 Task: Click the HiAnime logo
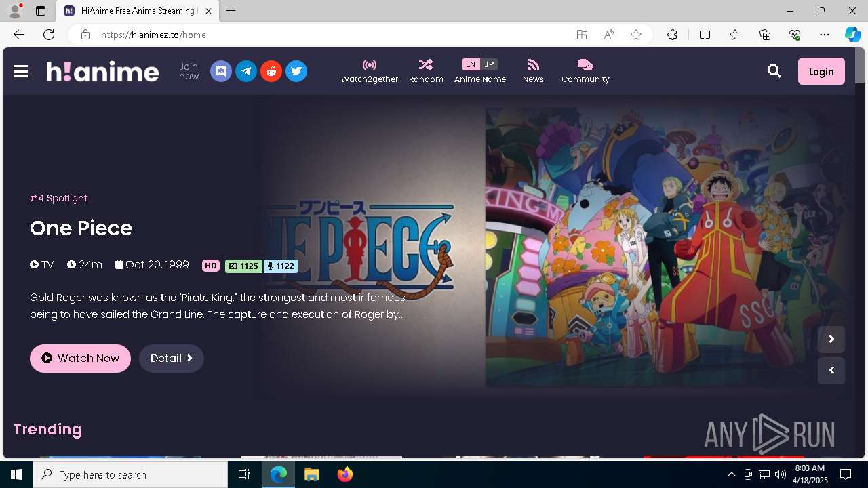click(102, 71)
